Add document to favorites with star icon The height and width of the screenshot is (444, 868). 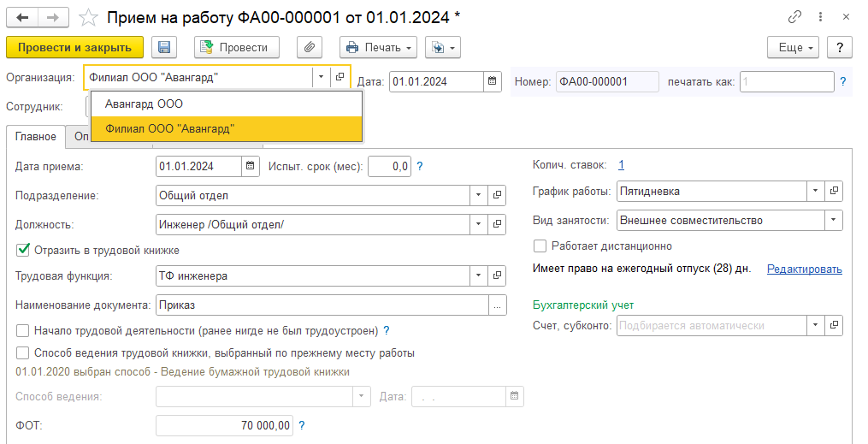89,18
